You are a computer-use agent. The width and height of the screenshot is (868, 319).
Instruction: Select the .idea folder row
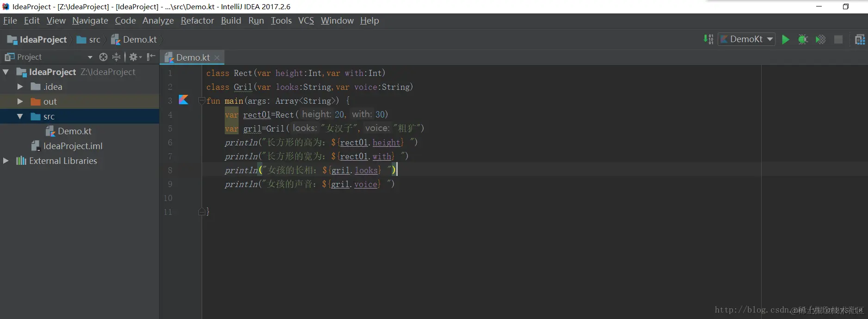pos(80,87)
